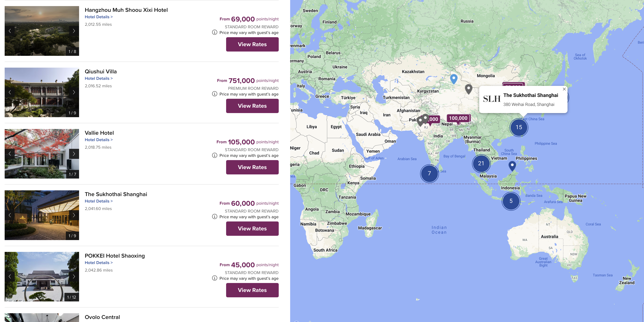Click the gray map pin near Mongolia

tap(468, 89)
